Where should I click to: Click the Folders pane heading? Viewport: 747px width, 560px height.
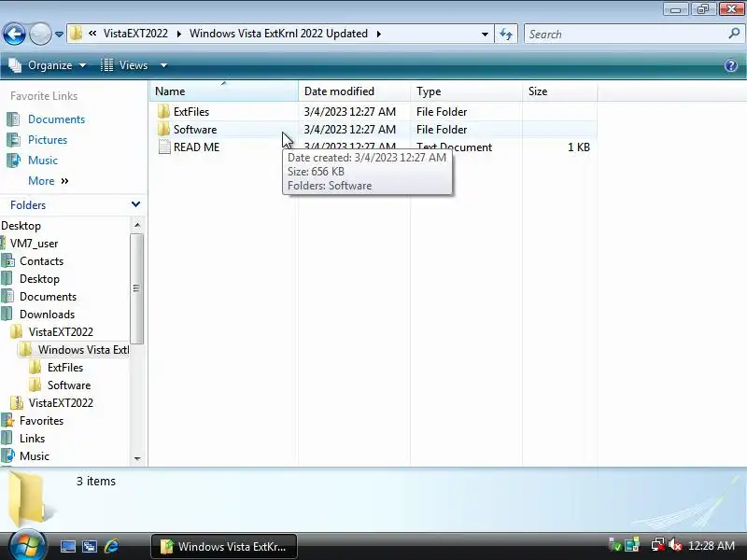point(28,205)
